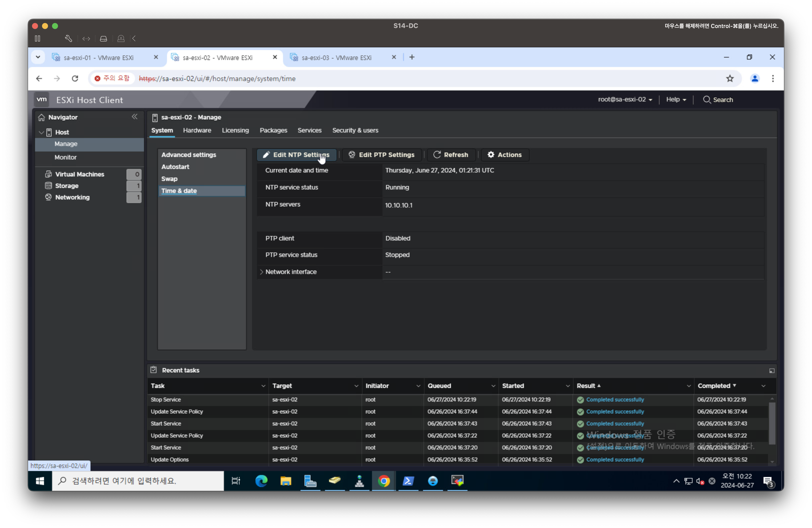Open the Help dropdown menu

(676, 99)
